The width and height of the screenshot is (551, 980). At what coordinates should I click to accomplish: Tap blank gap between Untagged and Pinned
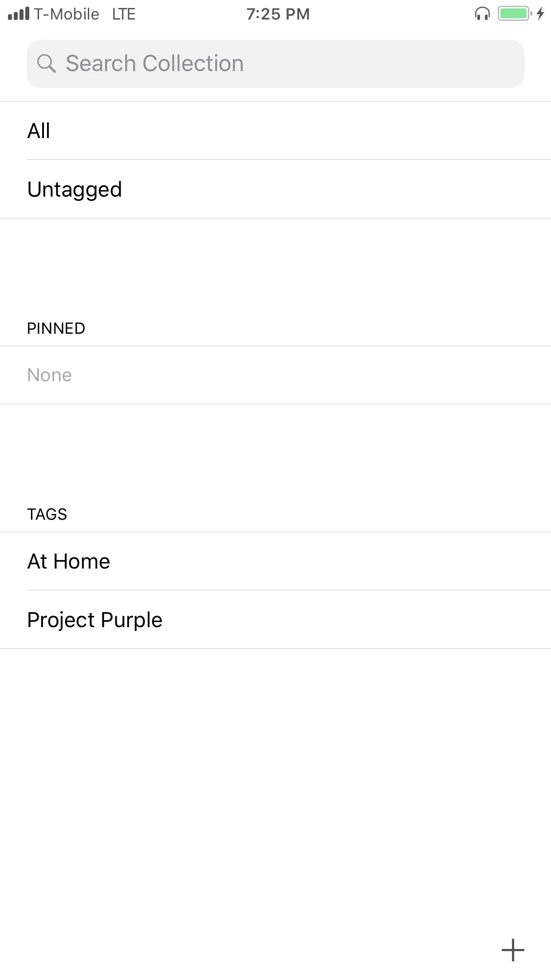[275, 266]
